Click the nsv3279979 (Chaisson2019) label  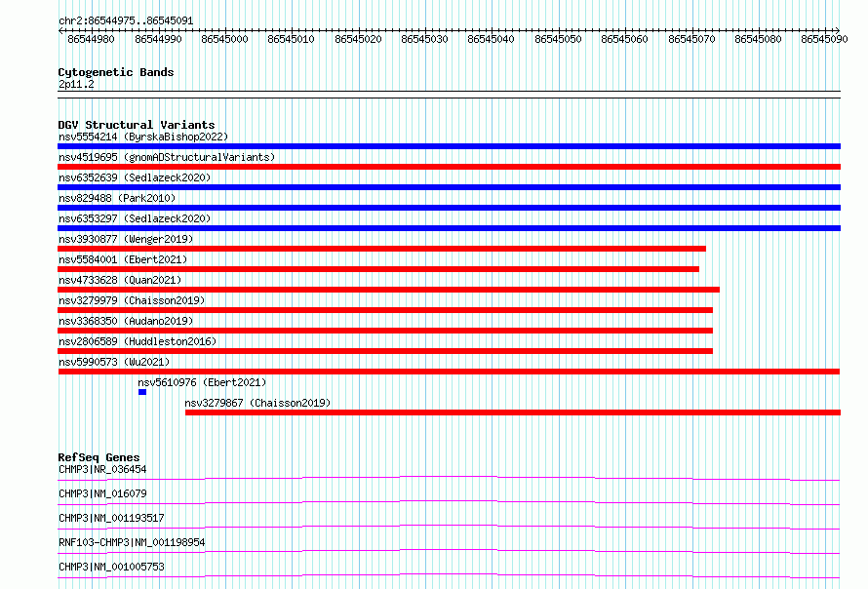[x=132, y=300]
